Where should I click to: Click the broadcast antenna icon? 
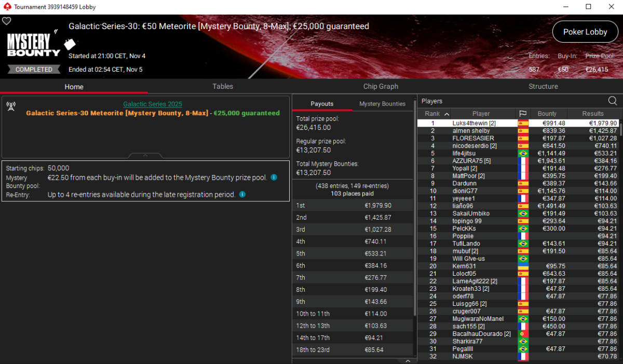click(10, 106)
